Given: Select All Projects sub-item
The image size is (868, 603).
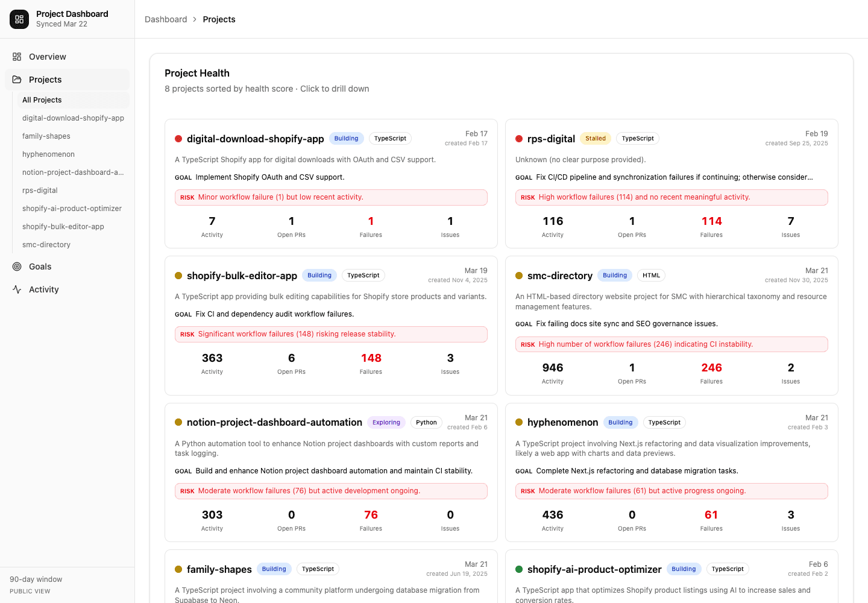Looking at the screenshot, I should click(x=72, y=100).
